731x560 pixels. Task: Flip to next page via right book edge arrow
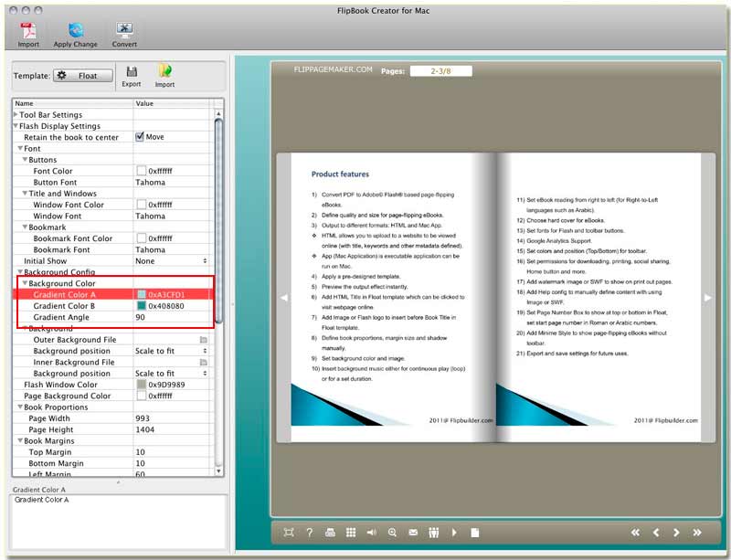tap(707, 298)
